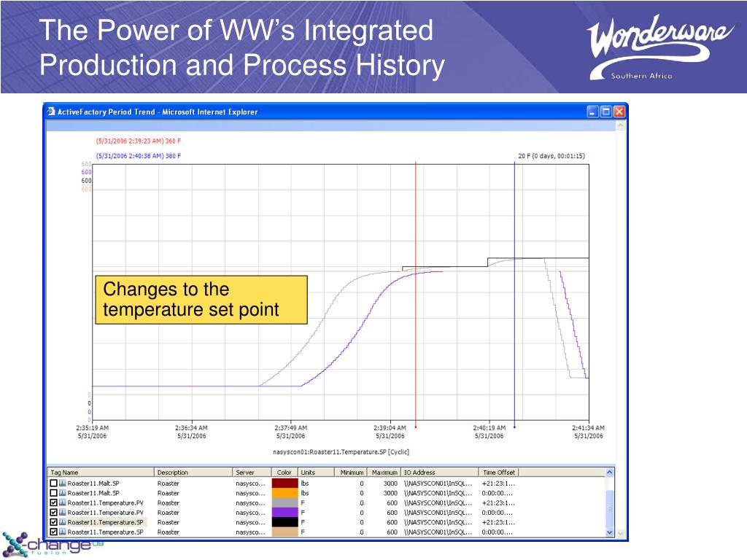Image resolution: width=747 pixels, height=560 pixels.
Task: Click the 'Changes to the temperature set point' callout
Action: (x=201, y=300)
